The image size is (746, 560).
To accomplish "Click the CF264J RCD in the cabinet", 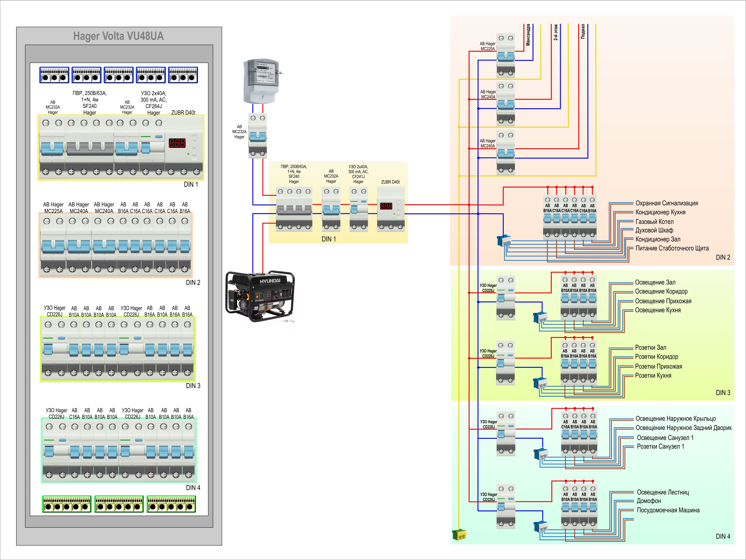I will [x=152, y=147].
